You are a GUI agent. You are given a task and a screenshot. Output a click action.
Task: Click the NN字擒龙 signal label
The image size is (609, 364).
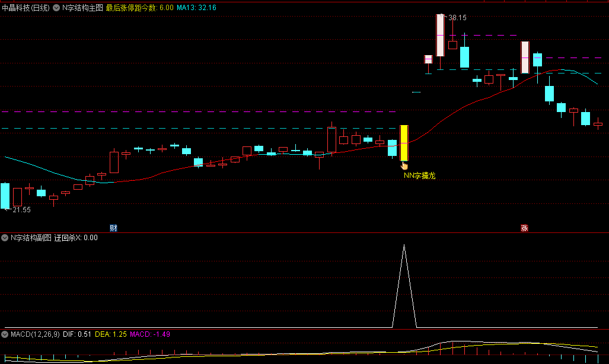point(419,175)
